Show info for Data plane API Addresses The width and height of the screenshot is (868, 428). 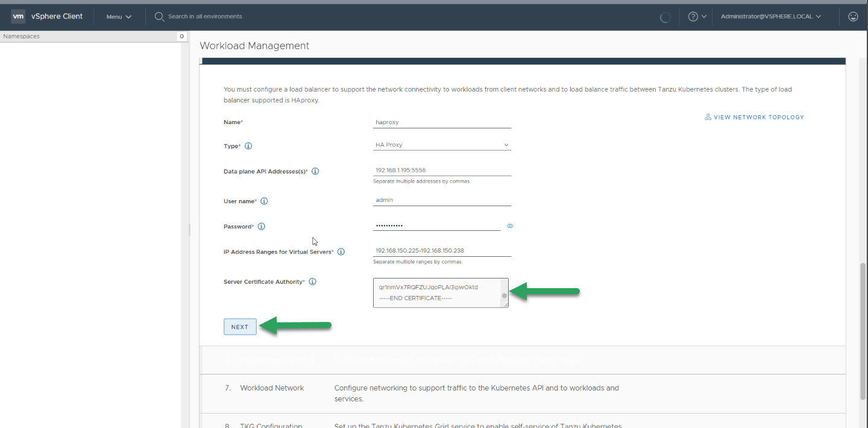pyautogui.click(x=315, y=171)
